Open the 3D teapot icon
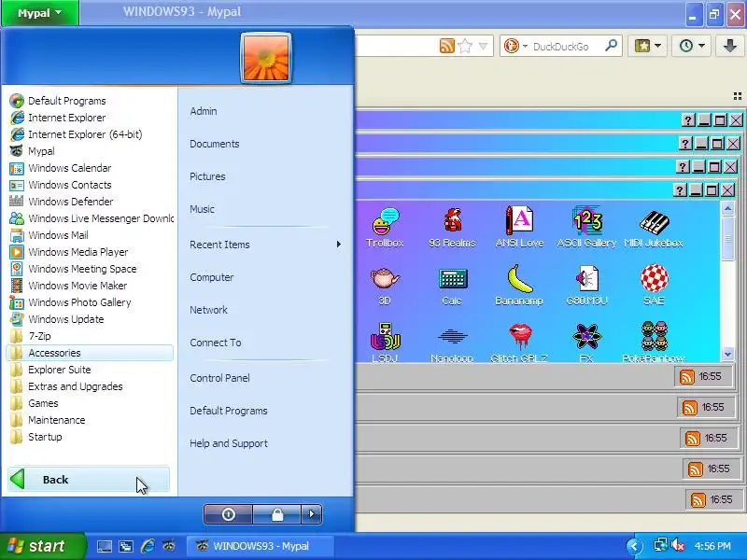The image size is (747, 560). (x=385, y=286)
